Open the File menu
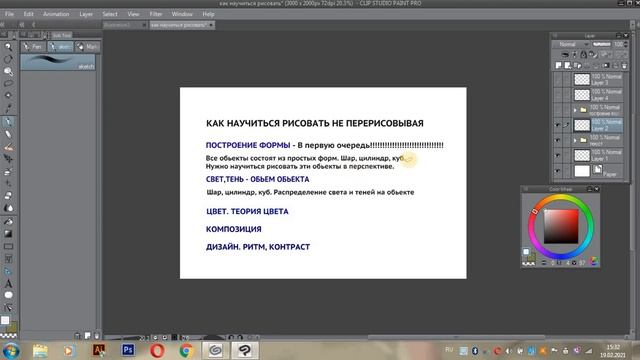Viewport: 640px width, 360px height. point(9,14)
